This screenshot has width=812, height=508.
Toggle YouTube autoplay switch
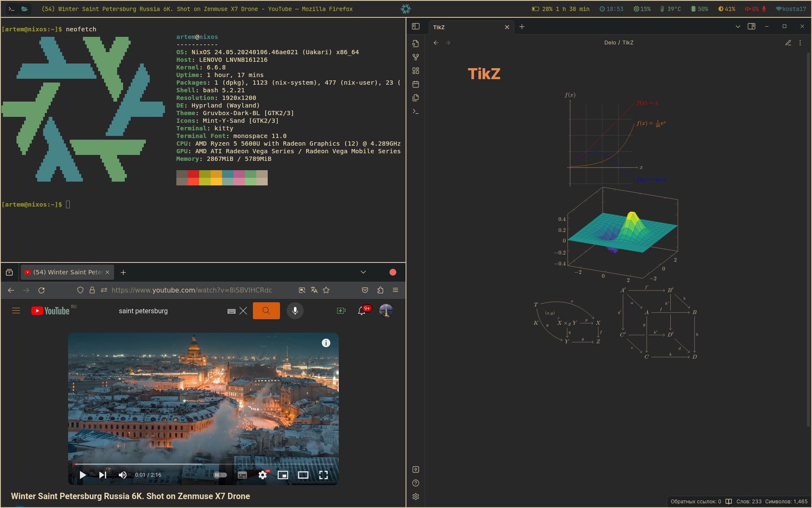(220, 475)
